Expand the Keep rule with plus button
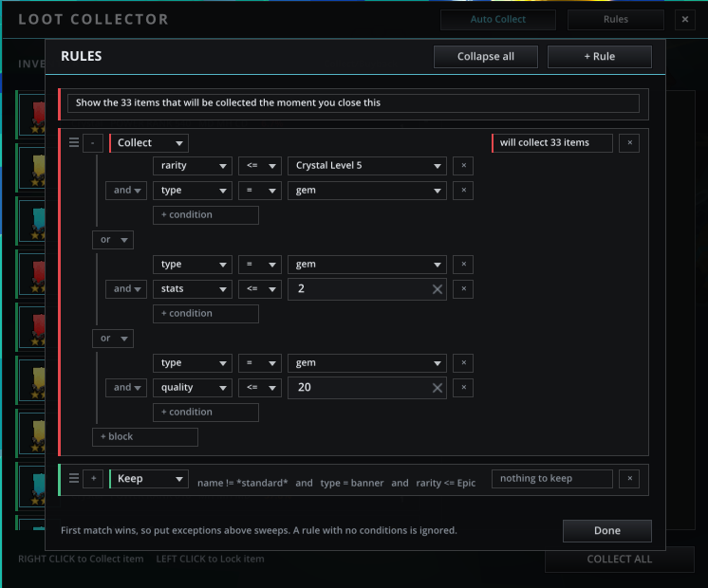This screenshot has width=708, height=588. tap(93, 479)
